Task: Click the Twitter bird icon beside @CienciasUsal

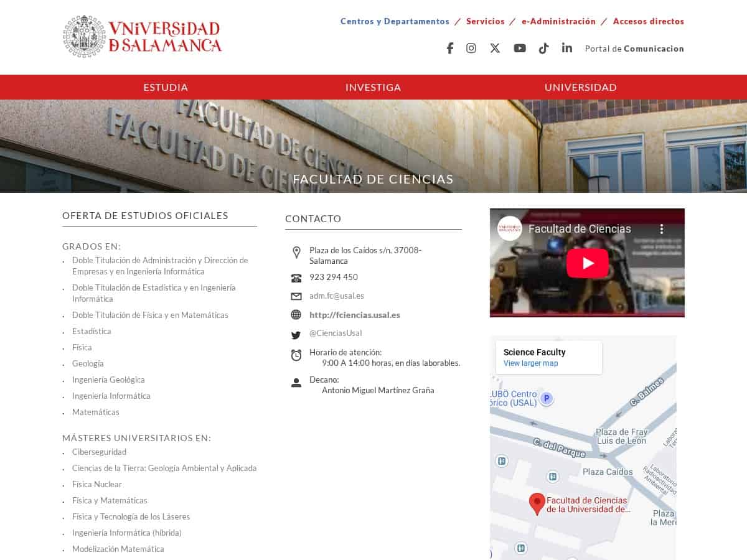Action: (296, 335)
